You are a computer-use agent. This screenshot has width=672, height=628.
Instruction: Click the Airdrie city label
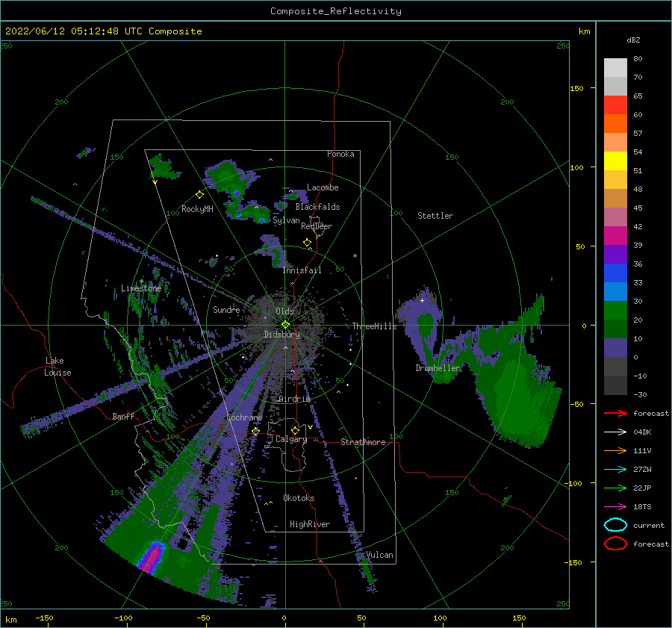coord(294,399)
